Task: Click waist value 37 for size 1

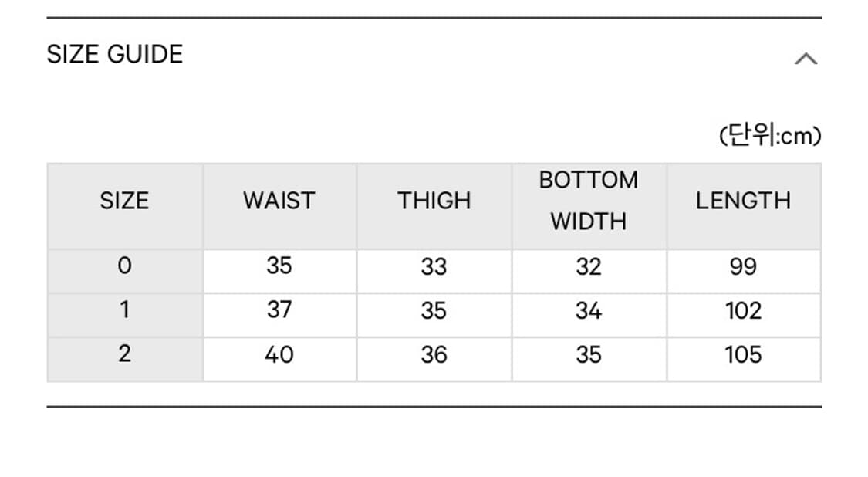Action: (x=279, y=310)
